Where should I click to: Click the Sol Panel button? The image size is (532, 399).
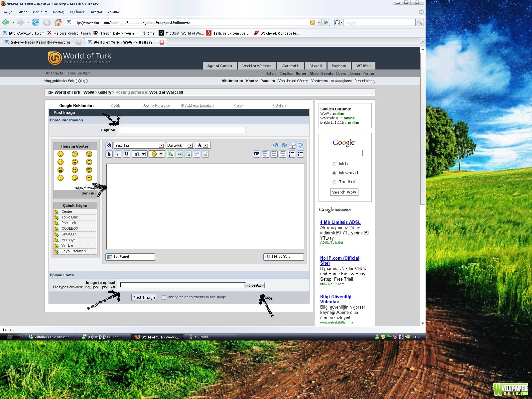pyautogui.click(x=130, y=257)
